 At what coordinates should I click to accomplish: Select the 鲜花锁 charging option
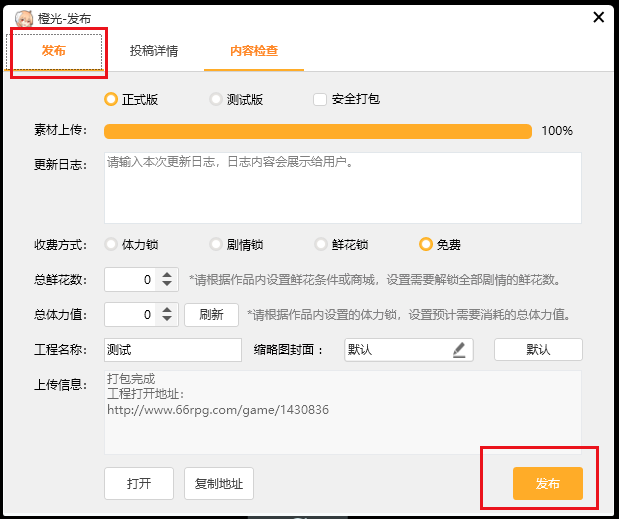[321, 244]
